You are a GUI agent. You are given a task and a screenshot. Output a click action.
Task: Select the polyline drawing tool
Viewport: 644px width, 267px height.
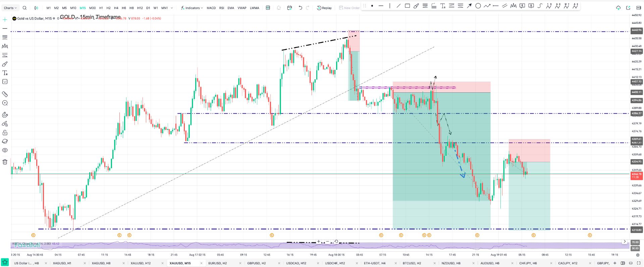(x=487, y=6)
